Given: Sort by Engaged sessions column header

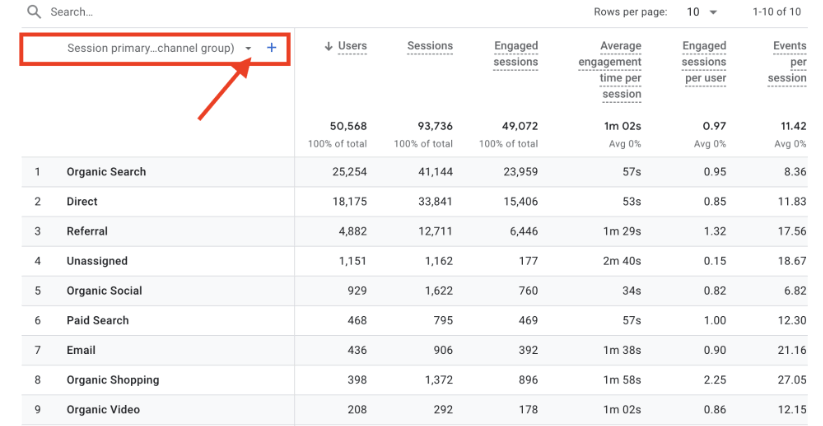Looking at the screenshot, I should (x=516, y=54).
